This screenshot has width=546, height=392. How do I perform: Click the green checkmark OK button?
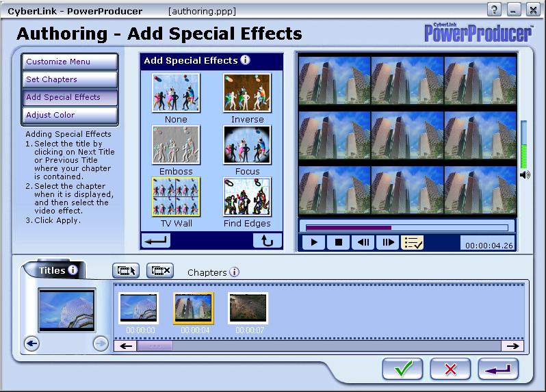click(x=402, y=369)
